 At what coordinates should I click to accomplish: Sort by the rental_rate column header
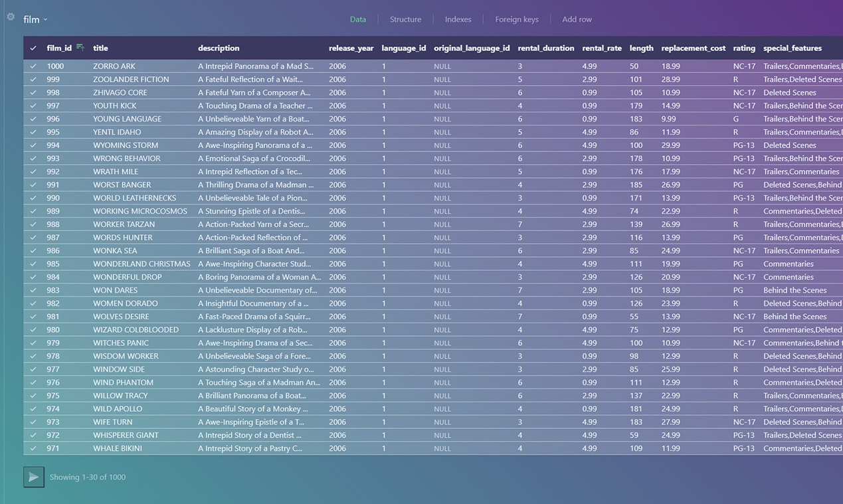(x=602, y=48)
